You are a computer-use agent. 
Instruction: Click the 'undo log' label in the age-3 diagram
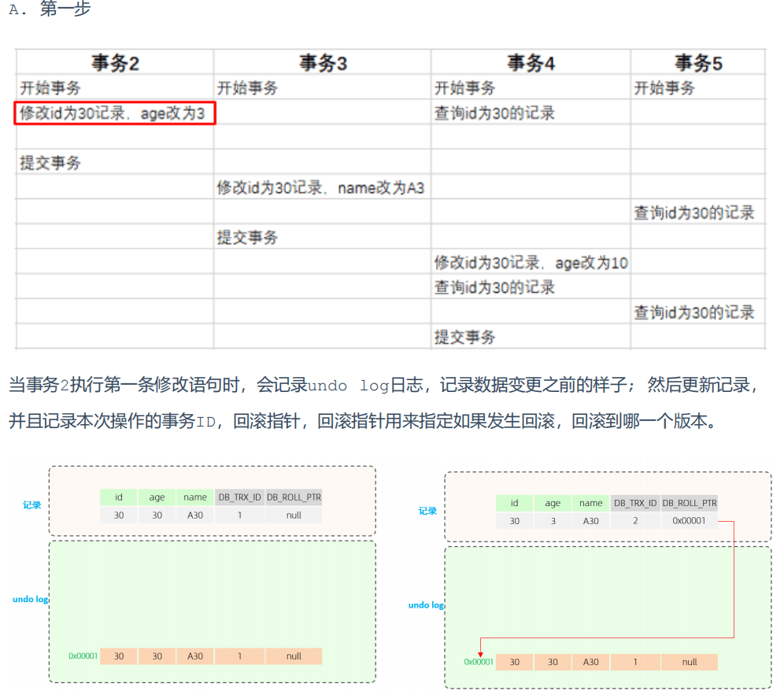[x=426, y=605]
